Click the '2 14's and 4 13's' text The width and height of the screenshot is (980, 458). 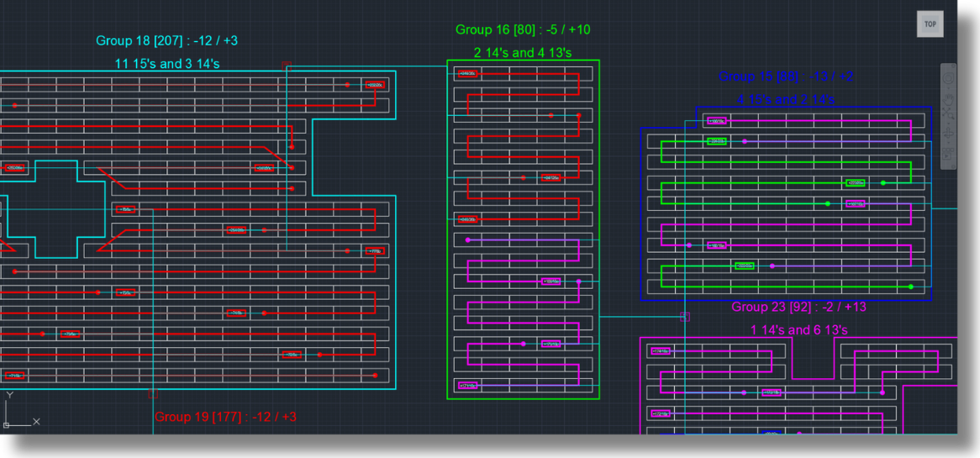click(x=523, y=53)
